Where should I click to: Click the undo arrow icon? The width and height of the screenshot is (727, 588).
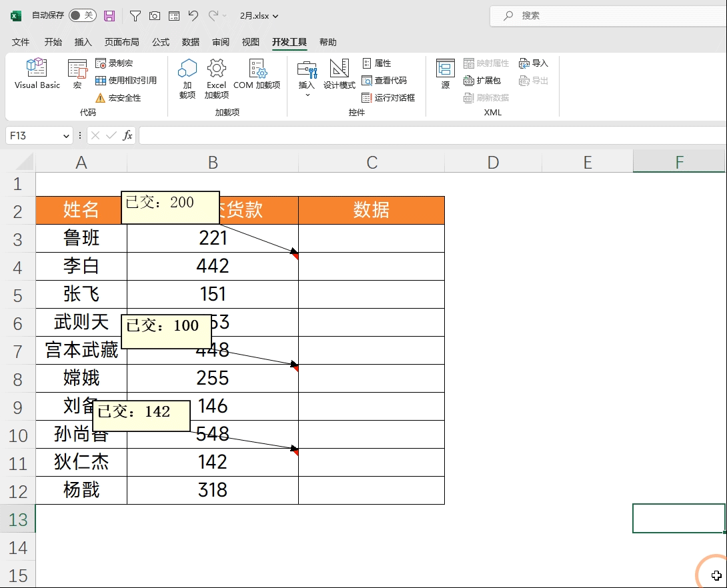(x=193, y=16)
